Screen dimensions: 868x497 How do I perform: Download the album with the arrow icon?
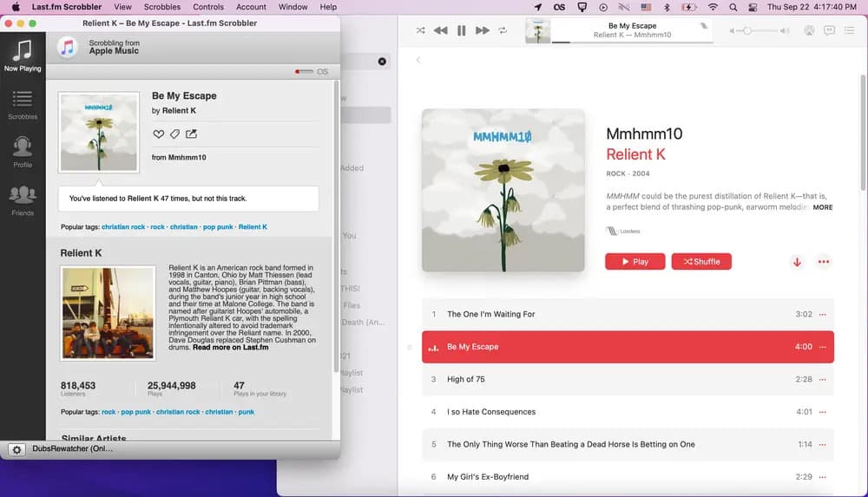tap(797, 262)
